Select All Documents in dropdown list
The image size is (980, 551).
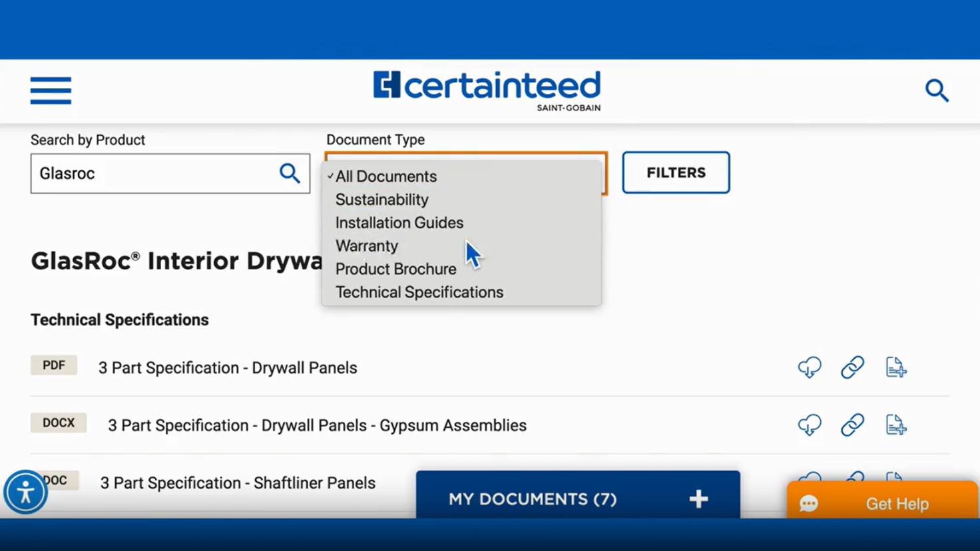tap(386, 176)
